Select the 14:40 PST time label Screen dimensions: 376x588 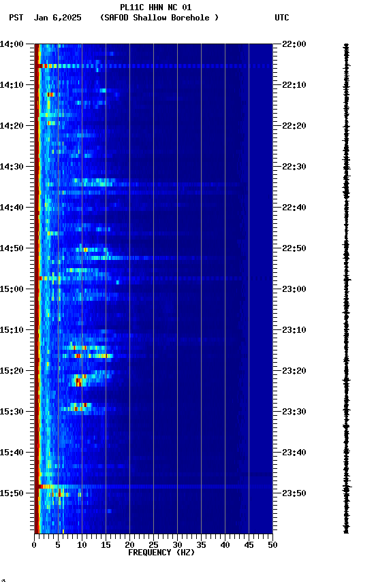tap(12, 208)
